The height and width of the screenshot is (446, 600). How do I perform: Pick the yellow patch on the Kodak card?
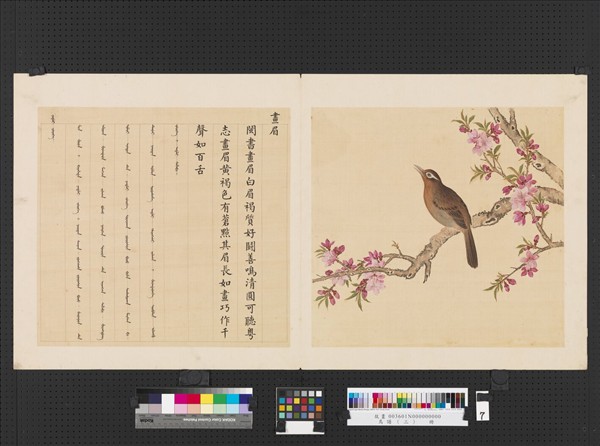click(206, 398)
